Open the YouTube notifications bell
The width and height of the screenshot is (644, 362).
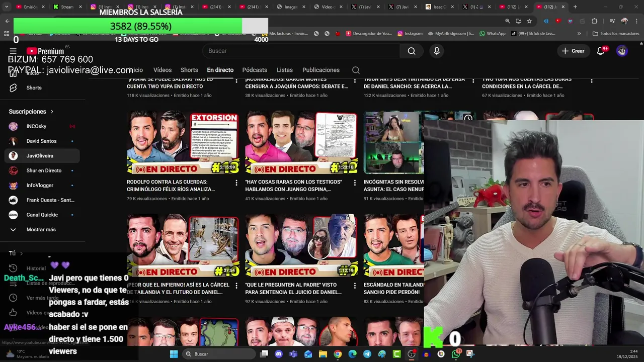point(600,51)
